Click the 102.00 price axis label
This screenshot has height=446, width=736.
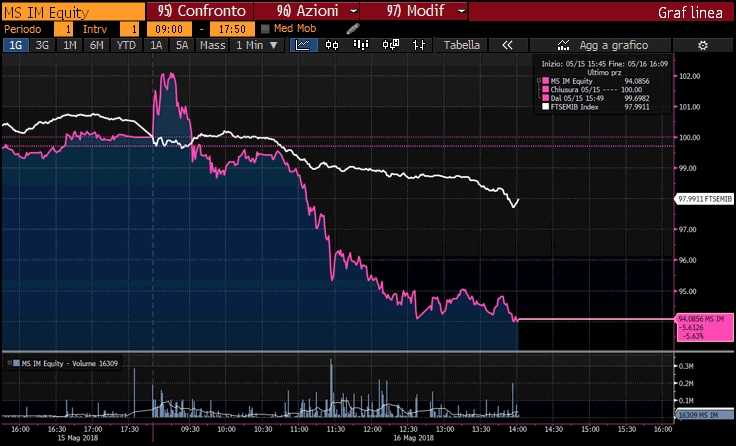point(690,76)
